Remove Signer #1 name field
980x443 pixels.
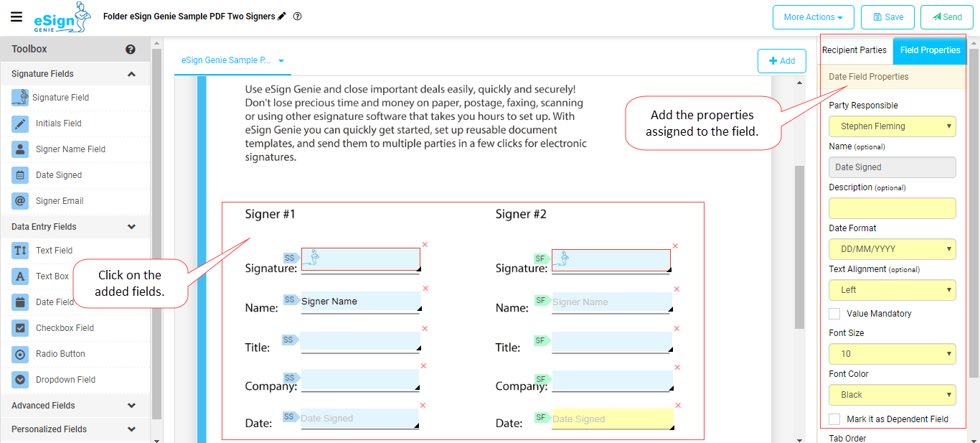click(425, 289)
